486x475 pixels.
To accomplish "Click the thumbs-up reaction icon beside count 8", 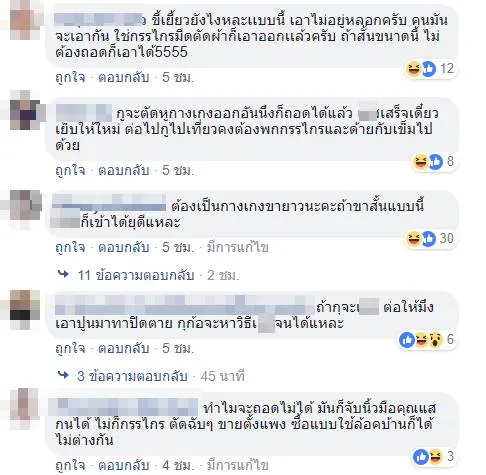I will click(x=436, y=162).
